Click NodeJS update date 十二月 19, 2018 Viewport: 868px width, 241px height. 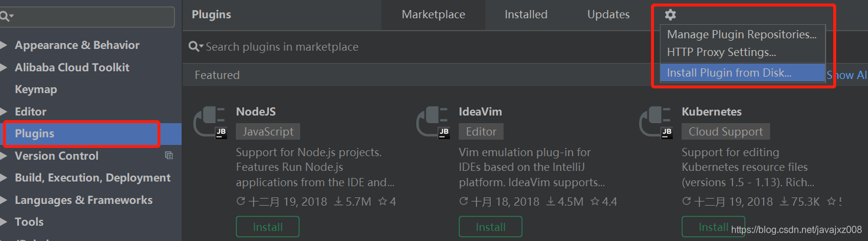(281, 202)
